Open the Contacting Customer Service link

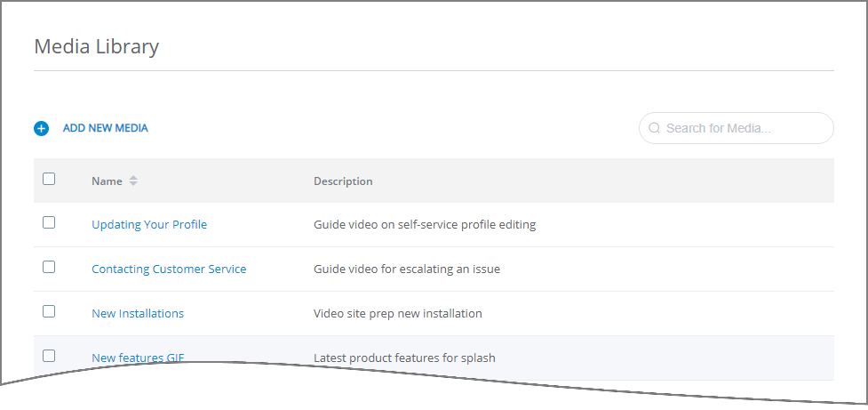(x=169, y=269)
